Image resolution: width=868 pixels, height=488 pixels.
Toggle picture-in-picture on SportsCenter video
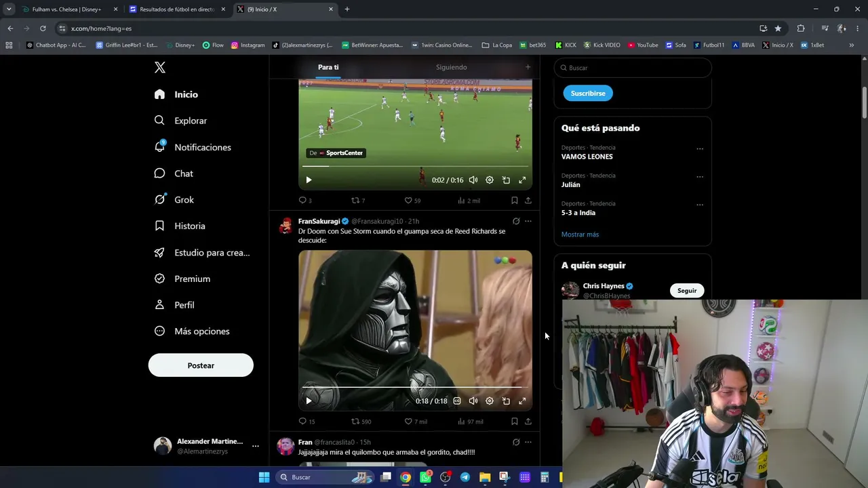point(506,180)
